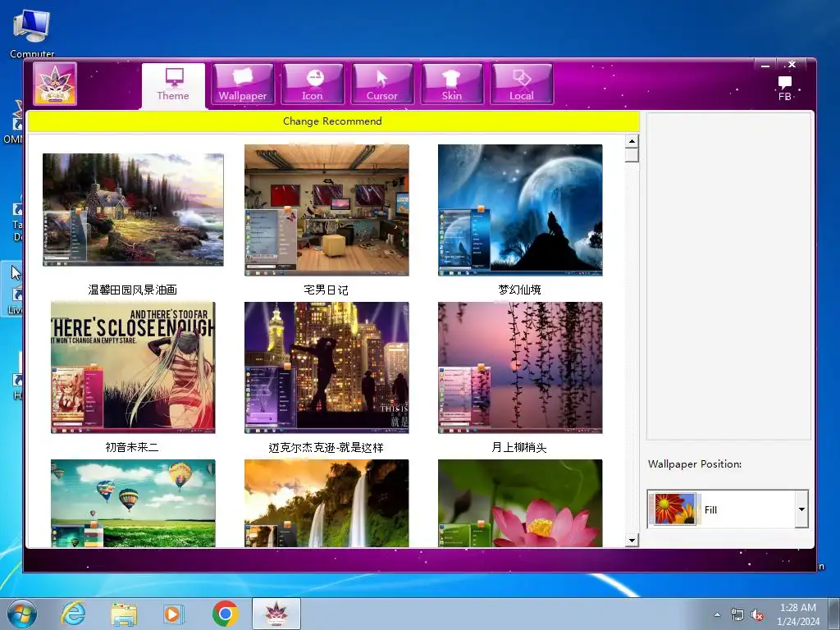Select the 迈克尔杰克逊-就是这样 theme thumbnail
This screenshot has width=840, height=630.
click(326, 367)
